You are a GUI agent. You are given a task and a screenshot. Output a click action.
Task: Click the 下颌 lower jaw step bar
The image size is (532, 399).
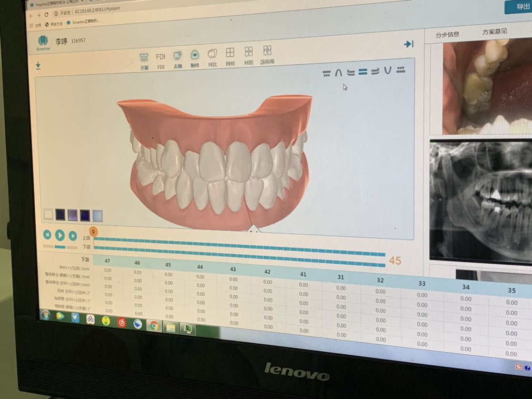pyautogui.click(x=239, y=256)
